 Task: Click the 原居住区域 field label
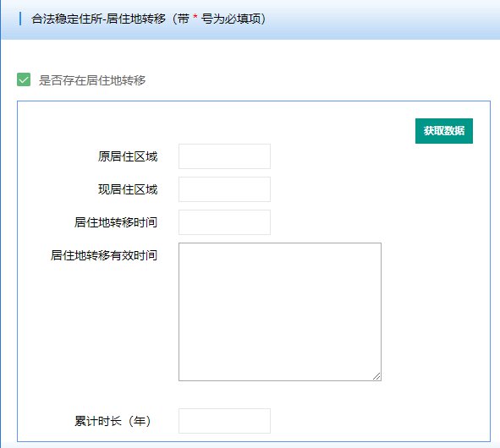pos(128,156)
